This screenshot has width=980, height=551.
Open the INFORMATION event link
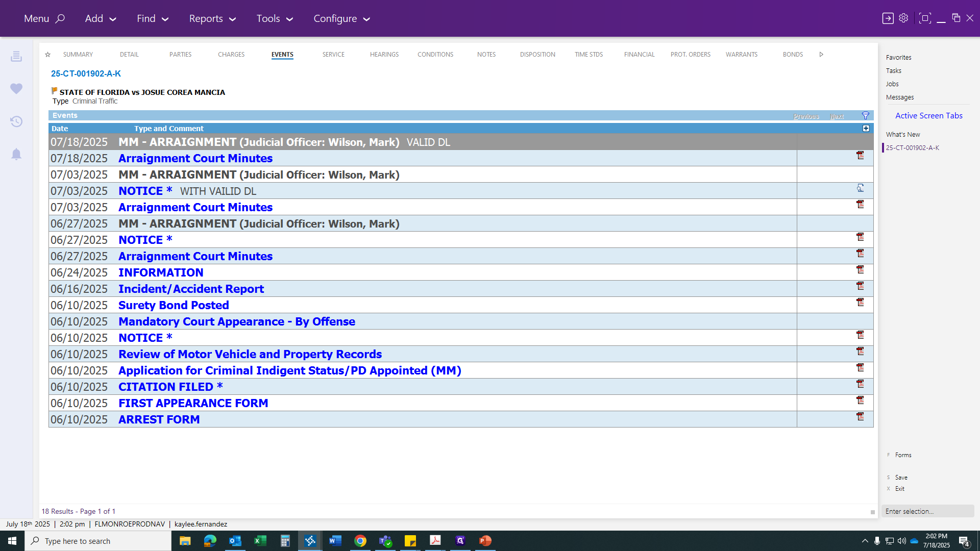pyautogui.click(x=161, y=272)
